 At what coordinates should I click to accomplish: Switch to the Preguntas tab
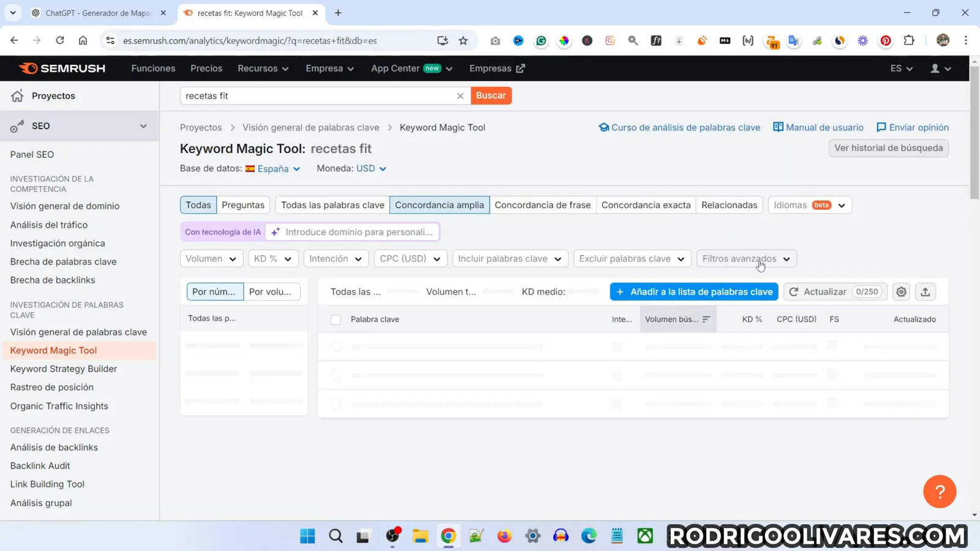point(243,205)
